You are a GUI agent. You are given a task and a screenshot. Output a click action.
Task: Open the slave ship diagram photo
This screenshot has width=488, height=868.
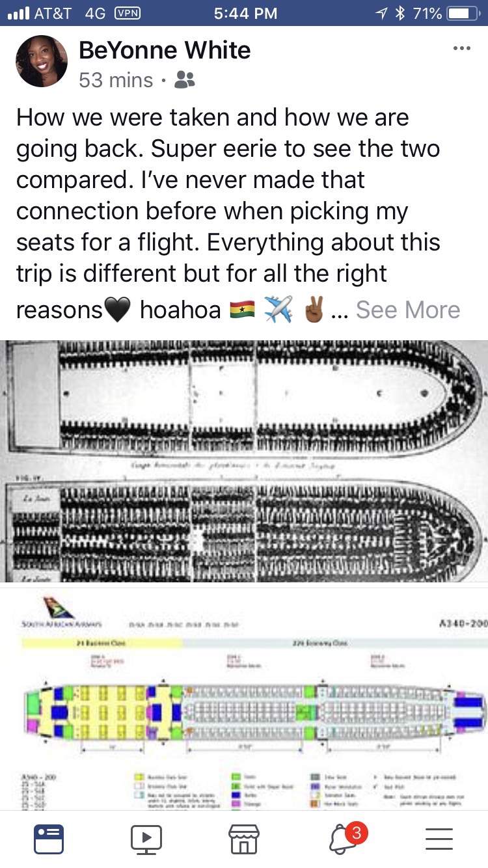click(244, 461)
